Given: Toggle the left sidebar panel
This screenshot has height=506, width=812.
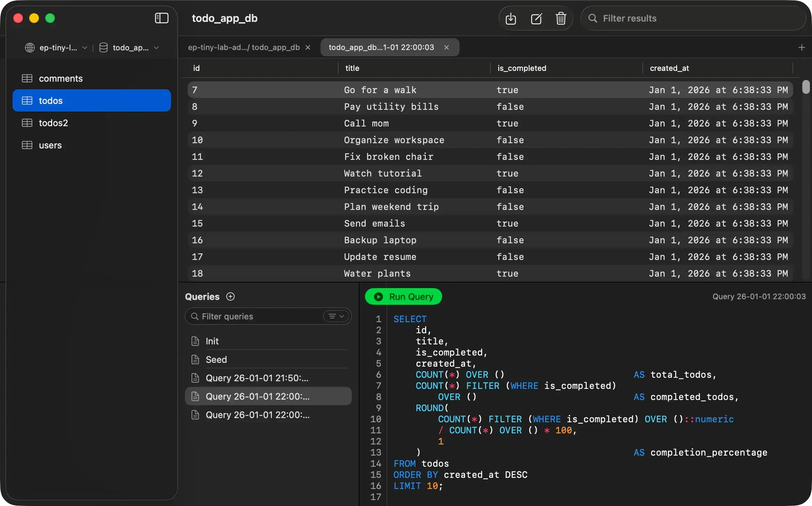Looking at the screenshot, I should 161,18.
